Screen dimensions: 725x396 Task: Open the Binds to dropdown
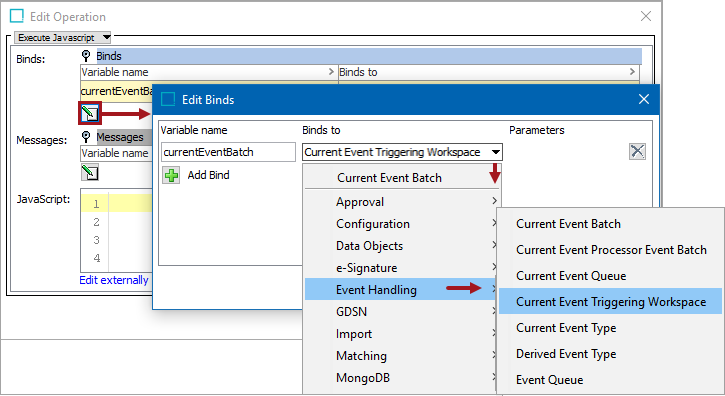[x=402, y=152]
